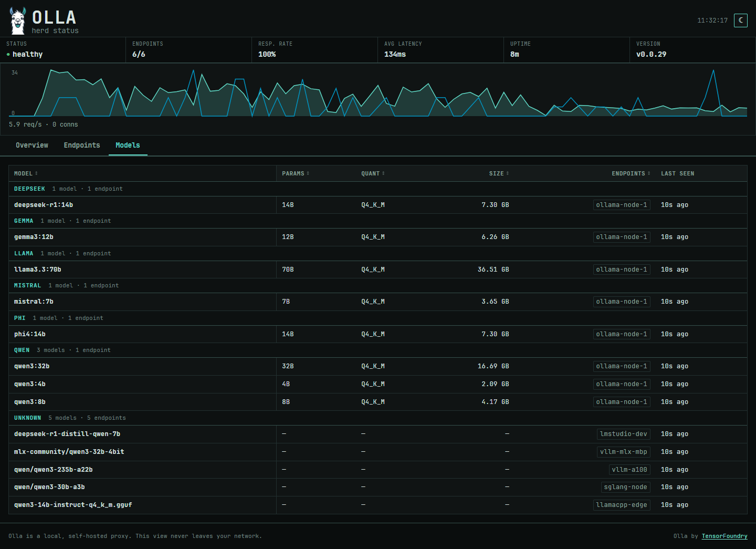
Task: Click the healthy status value
Action: tap(27, 54)
